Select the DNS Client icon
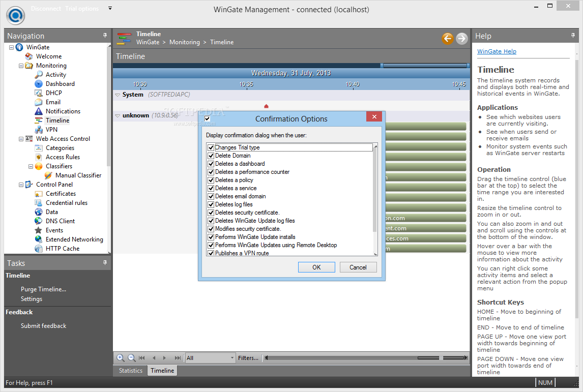 (x=39, y=221)
